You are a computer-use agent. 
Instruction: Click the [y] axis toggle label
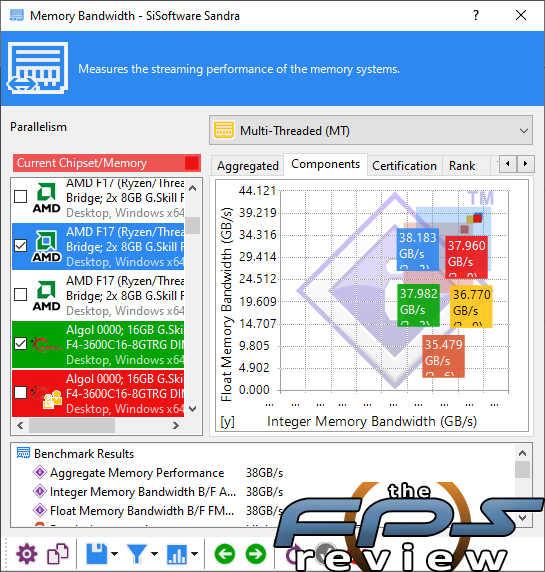pyautogui.click(x=227, y=422)
